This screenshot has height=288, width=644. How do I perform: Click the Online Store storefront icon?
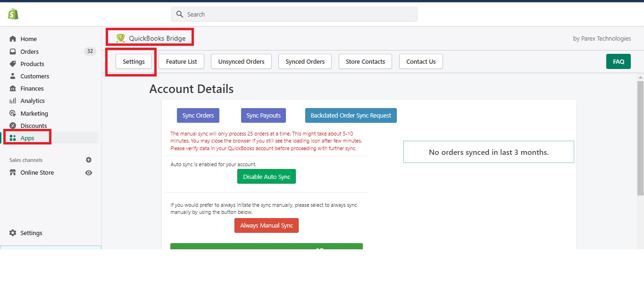click(13, 172)
